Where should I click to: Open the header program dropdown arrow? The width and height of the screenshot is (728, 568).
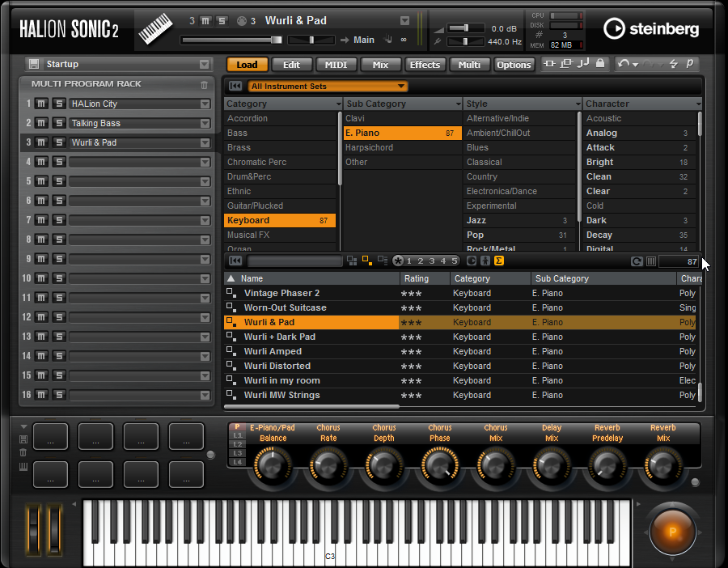pyautogui.click(x=405, y=21)
